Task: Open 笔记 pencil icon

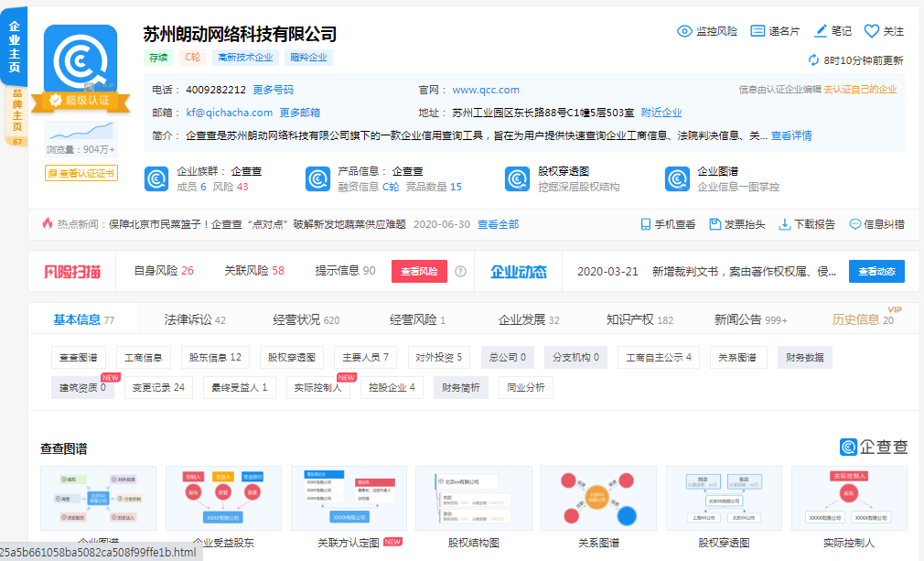Action: (821, 31)
